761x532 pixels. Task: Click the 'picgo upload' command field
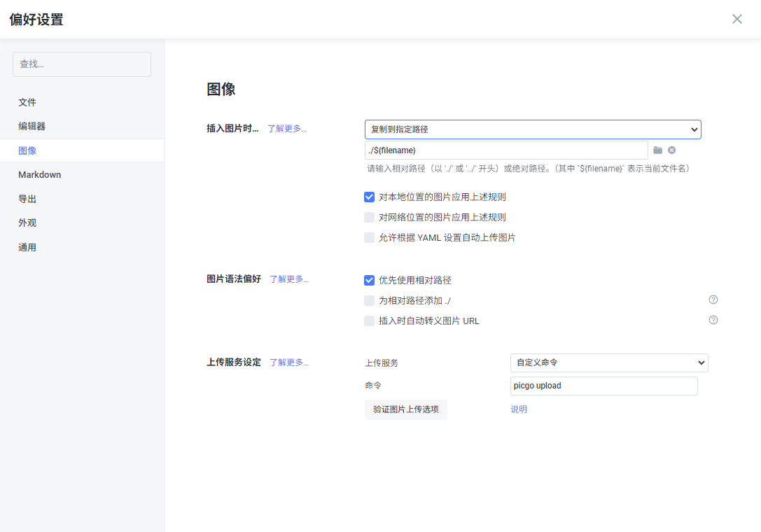tap(603, 386)
